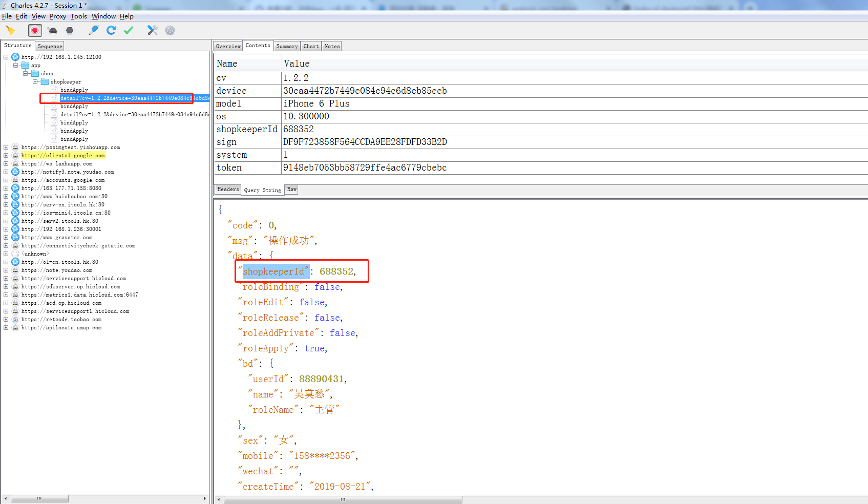
Task: Select the device value 30eaa4472b7449e084c94c6d8eb85eeb
Action: (x=365, y=91)
